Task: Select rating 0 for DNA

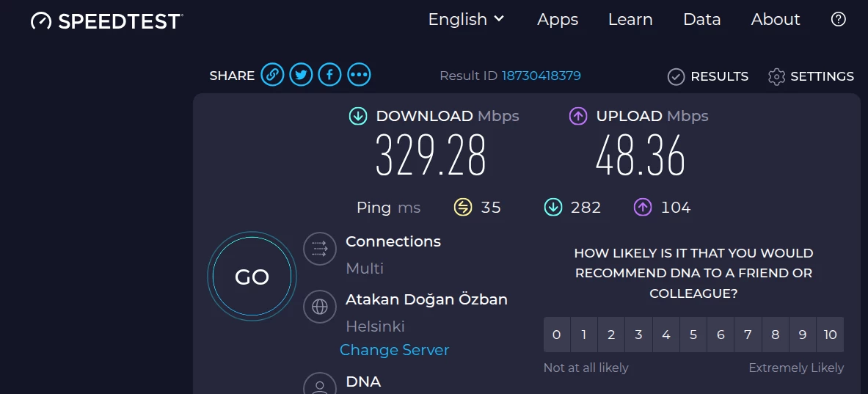Action: (557, 335)
